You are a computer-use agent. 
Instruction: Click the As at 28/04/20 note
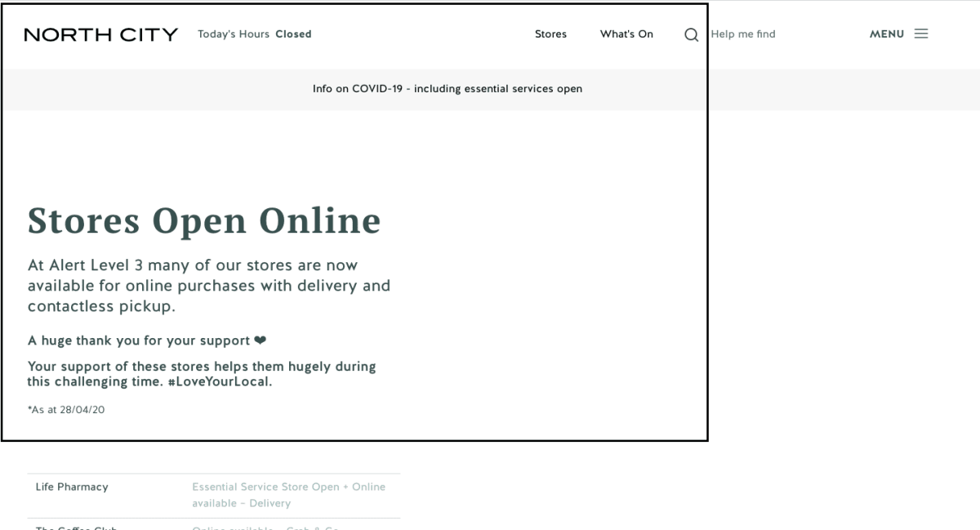pos(66,410)
